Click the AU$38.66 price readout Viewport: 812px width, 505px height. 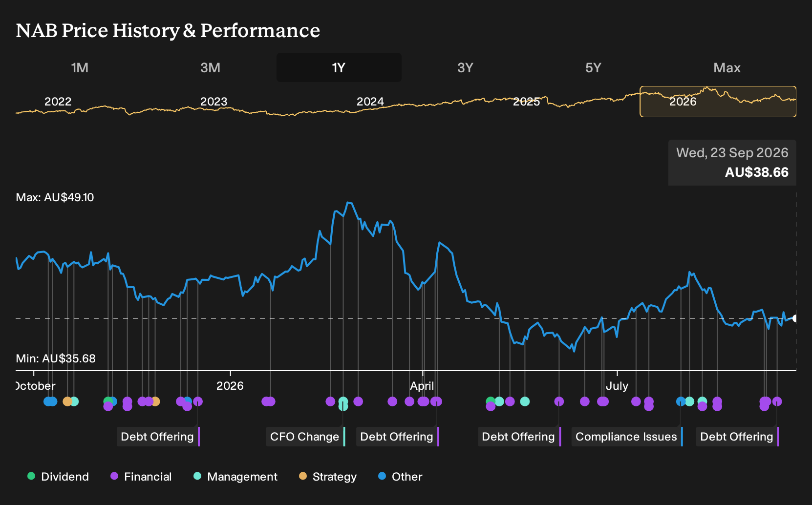pyautogui.click(x=757, y=172)
